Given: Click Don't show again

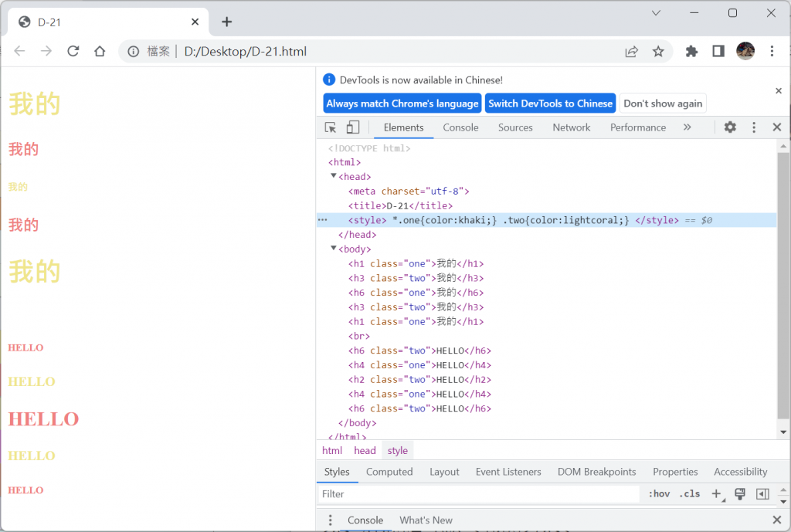Looking at the screenshot, I should [x=663, y=103].
